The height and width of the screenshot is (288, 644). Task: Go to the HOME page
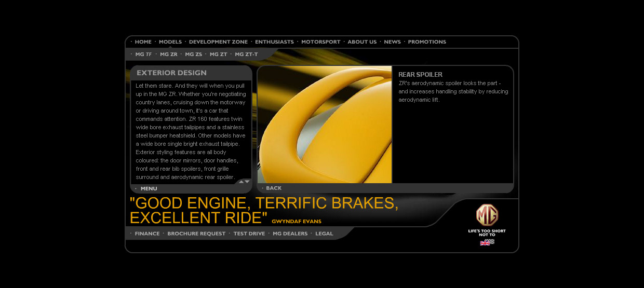[143, 42]
